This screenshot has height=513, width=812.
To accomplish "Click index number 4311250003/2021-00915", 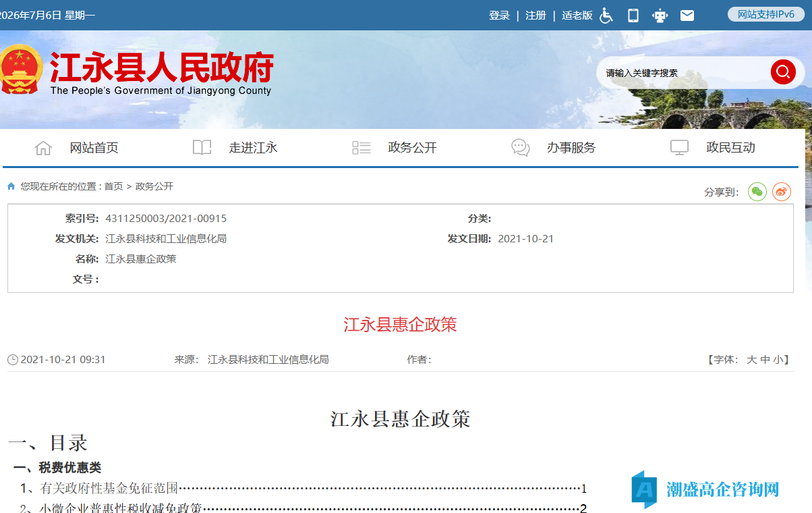I will pos(166,219).
